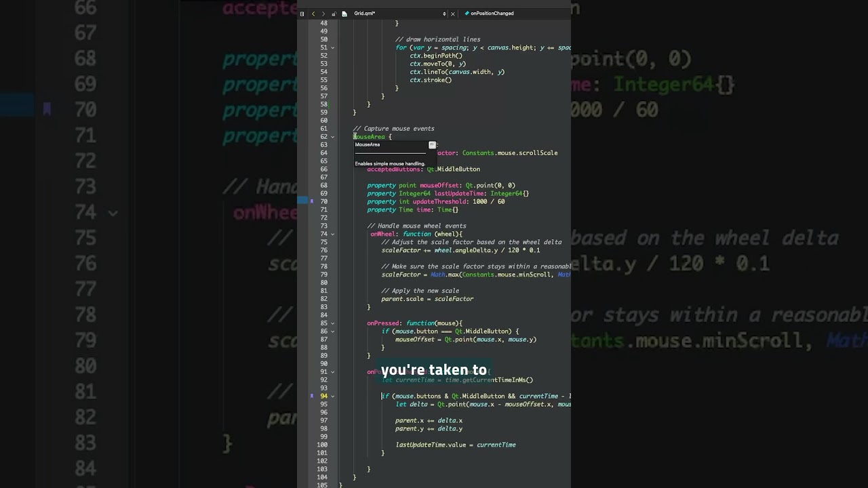This screenshot has width=868, height=488.
Task: Click 'ctx.lineTo(canvas.width, y)' on line 54
Action: 457,72
